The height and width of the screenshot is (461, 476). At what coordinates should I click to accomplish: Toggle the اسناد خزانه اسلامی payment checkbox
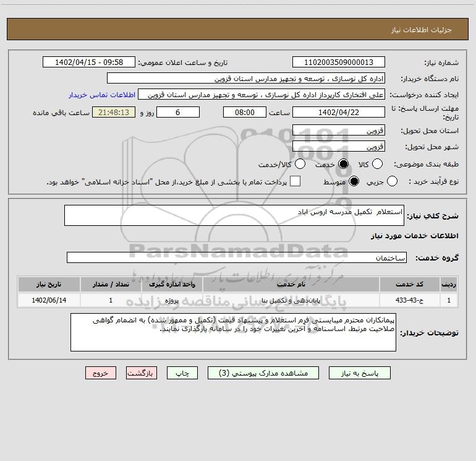pyautogui.click(x=295, y=181)
